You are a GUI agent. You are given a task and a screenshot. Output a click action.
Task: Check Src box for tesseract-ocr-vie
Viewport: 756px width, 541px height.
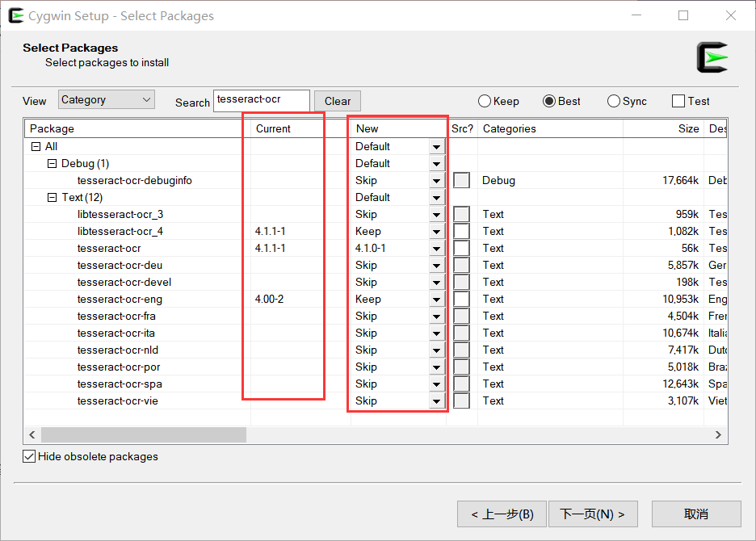461,401
